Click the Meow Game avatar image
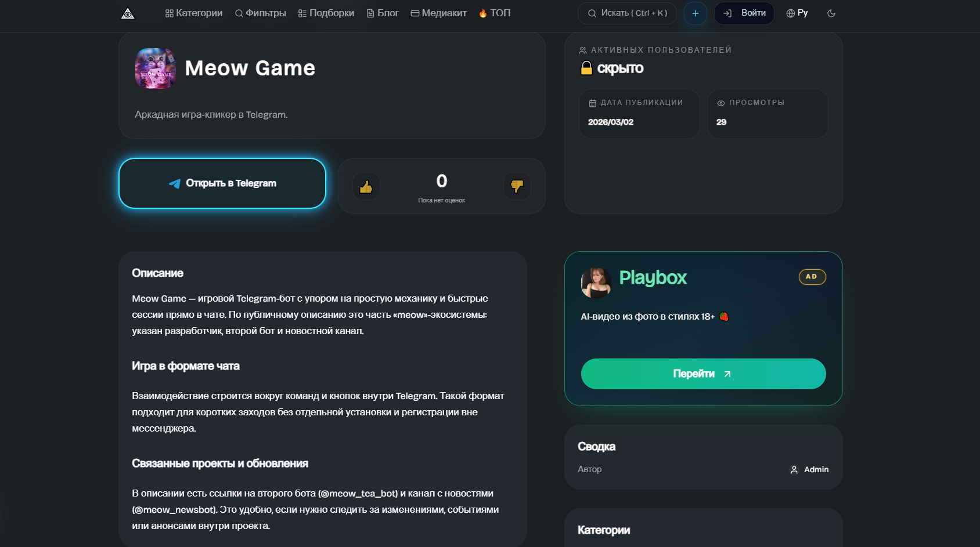The width and height of the screenshot is (980, 547). point(156,68)
